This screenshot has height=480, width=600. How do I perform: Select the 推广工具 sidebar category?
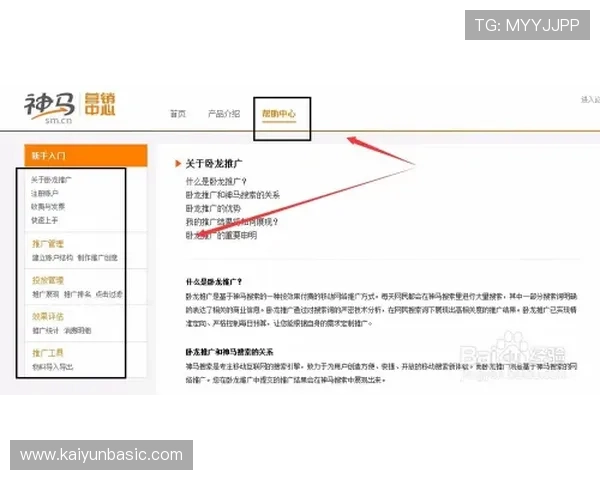pyautogui.click(x=48, y=353)
